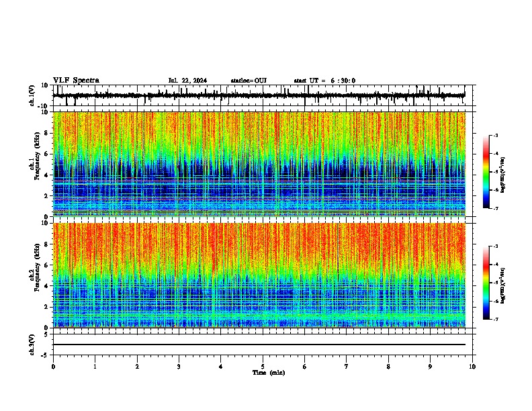This screenshot has width=532, height=411.
Task: Click the "VLF Spectra" title text
Action: click(x=76, y=81)
